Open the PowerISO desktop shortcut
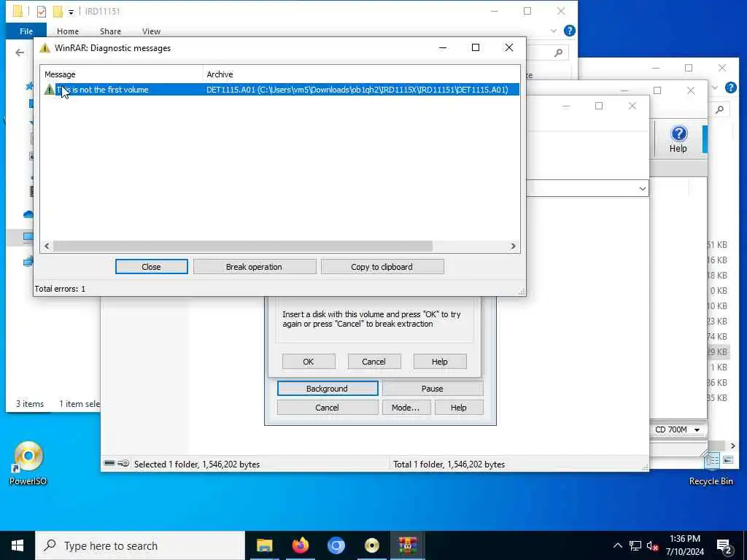This screenshot has width=747, height=560. pos(28,463)
